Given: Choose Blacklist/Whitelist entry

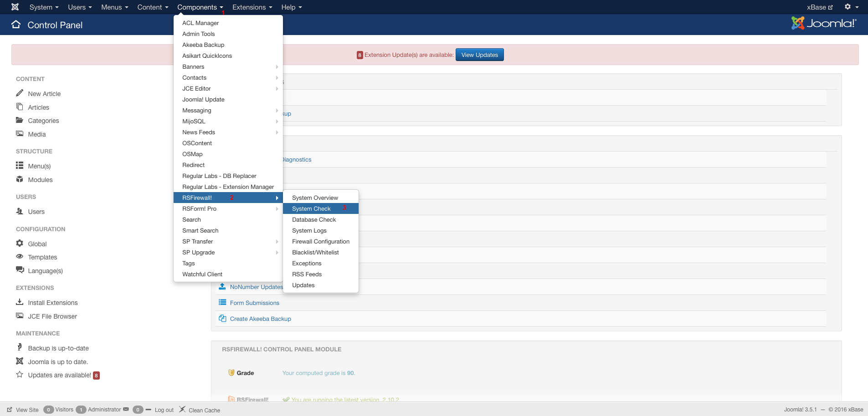Looking at the screenshot, I should [x=321, y=252].
